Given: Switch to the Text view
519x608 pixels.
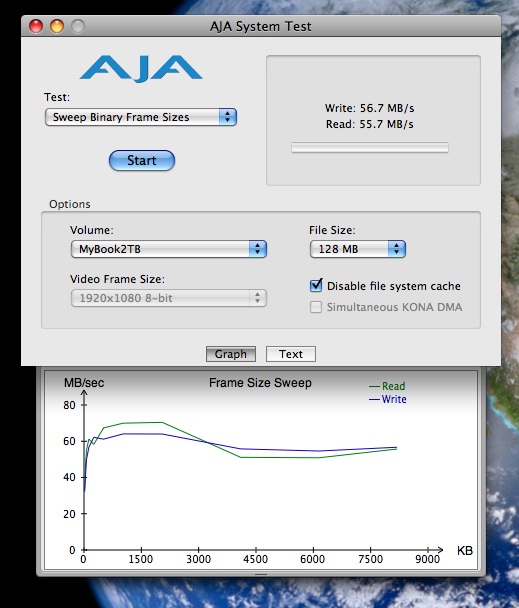Looking at the screenshot, I should click(x=291, y=354).
